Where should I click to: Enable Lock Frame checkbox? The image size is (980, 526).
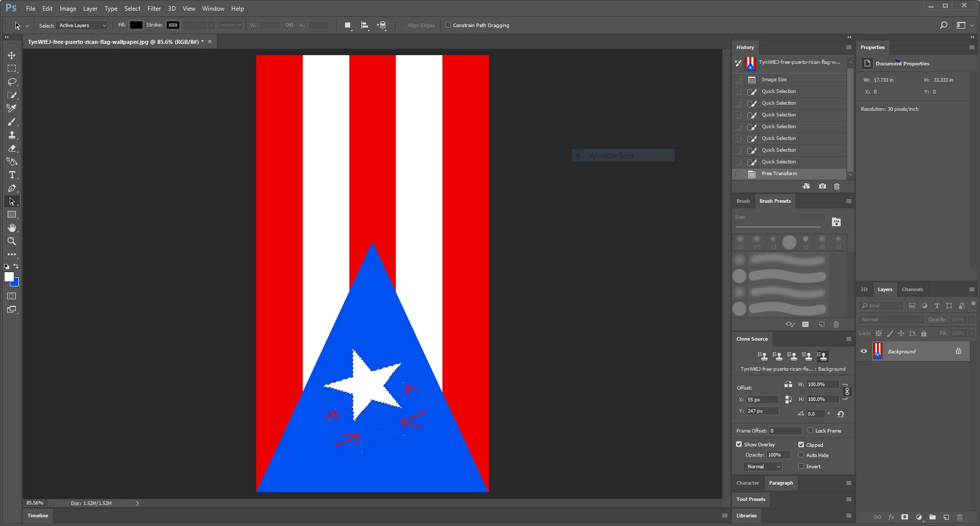(x=810, y=431)
